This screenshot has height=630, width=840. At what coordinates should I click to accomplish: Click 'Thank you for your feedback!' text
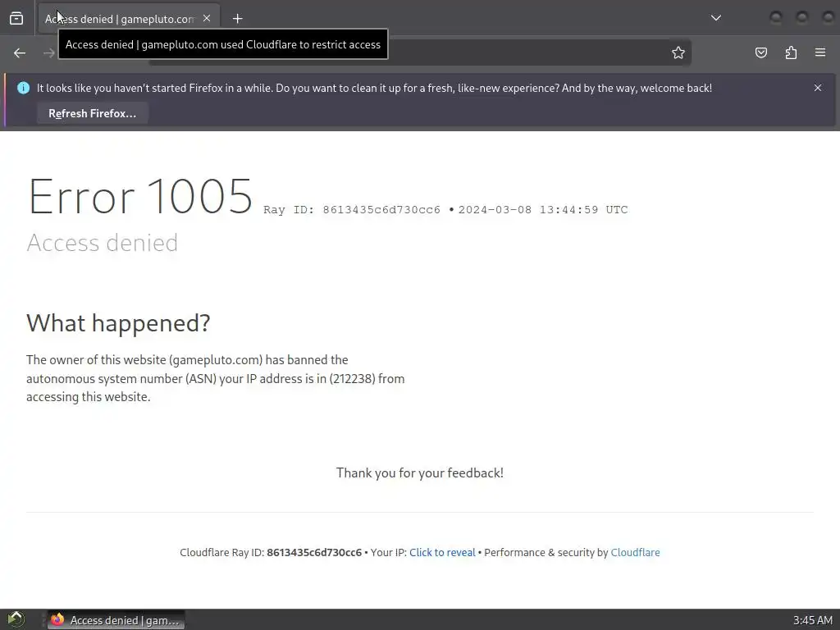tap(419, 473)
